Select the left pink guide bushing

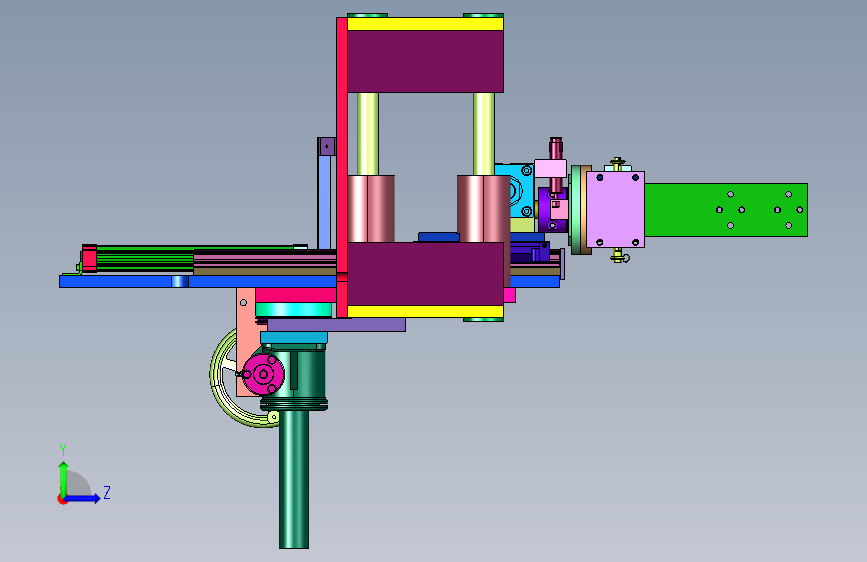(371, 209)
